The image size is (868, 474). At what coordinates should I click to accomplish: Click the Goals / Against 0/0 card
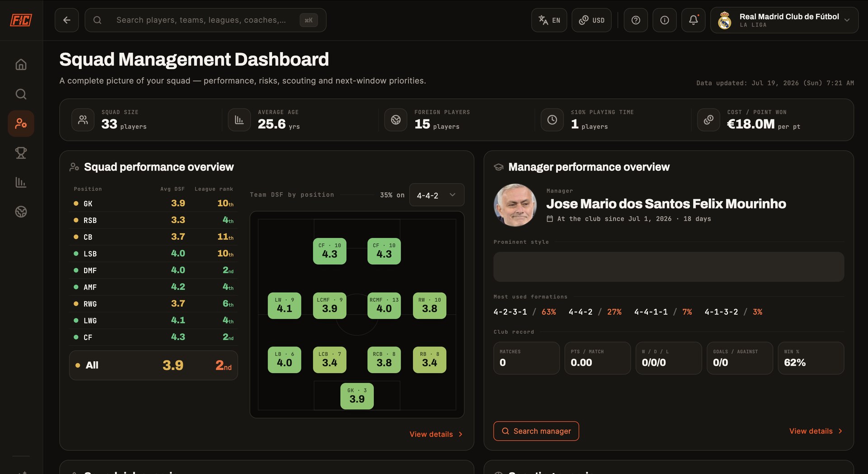pyautogui.click(x=740, y=358)
